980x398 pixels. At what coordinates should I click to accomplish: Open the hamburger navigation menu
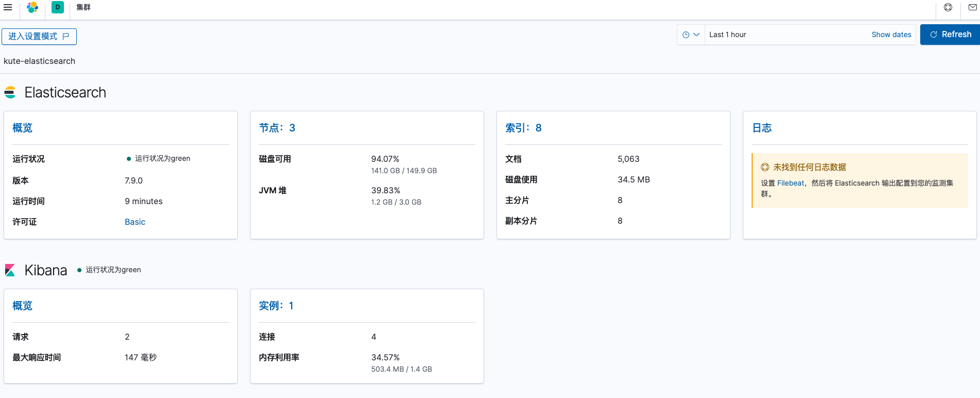8,7
